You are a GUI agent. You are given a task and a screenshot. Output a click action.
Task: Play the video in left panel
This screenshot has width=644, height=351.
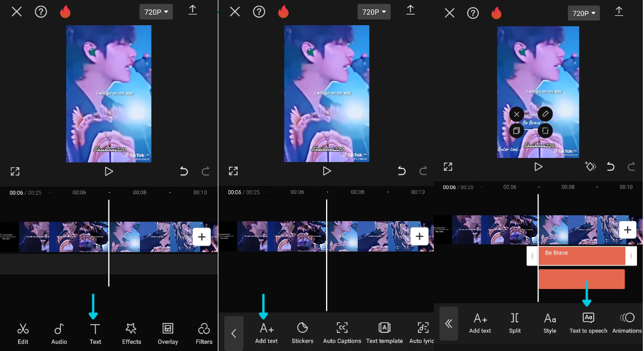(x=109, y=171)
